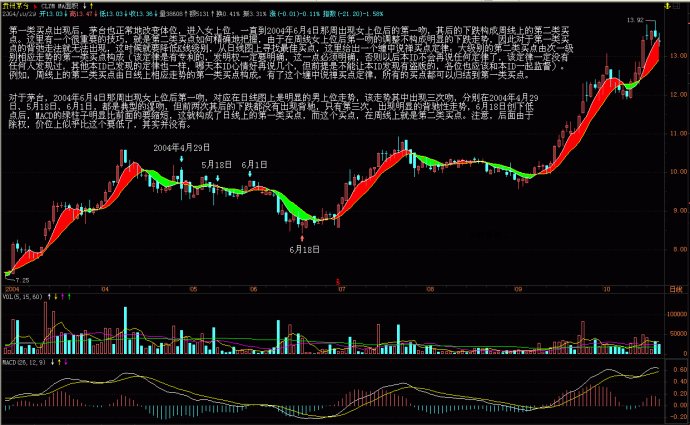Click the white down arrow beside CL7M MA面积
The image size is (690, 425).
84,6
